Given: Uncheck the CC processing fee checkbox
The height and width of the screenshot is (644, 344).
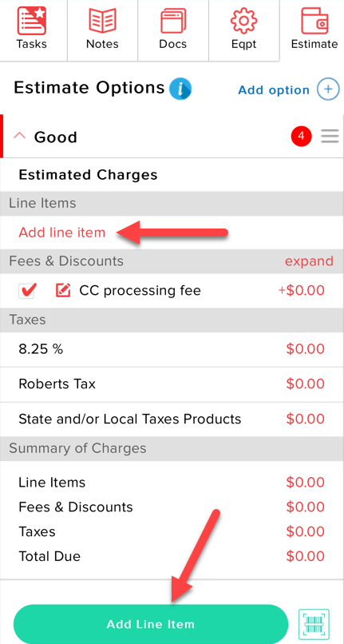Looking at the screenshot, I should point(27,291).
